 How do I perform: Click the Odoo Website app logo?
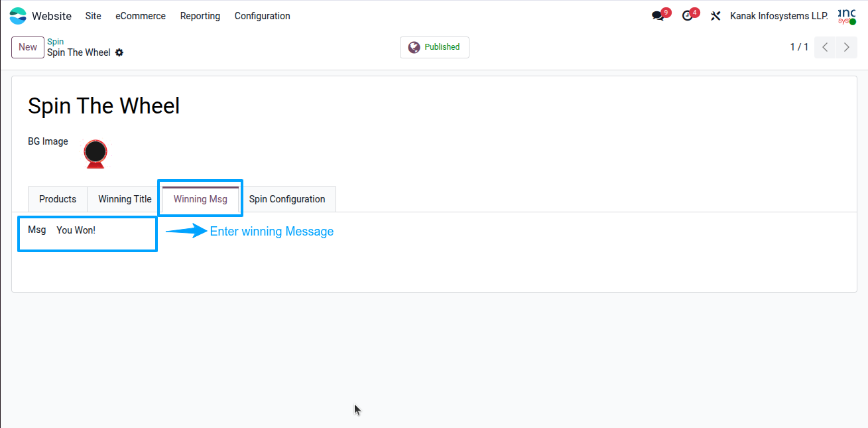18,16
